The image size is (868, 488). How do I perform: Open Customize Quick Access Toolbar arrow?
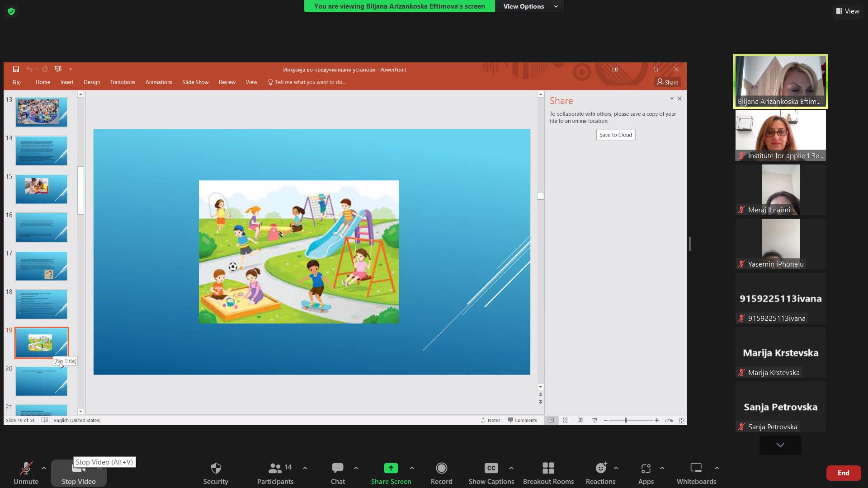coord(71,70)
